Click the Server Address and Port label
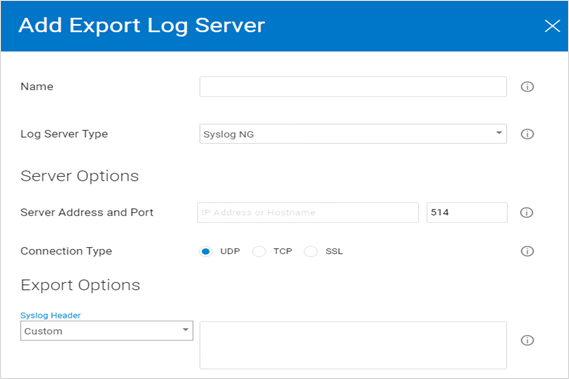Screen dimensions: 569x379 [87, 212]
